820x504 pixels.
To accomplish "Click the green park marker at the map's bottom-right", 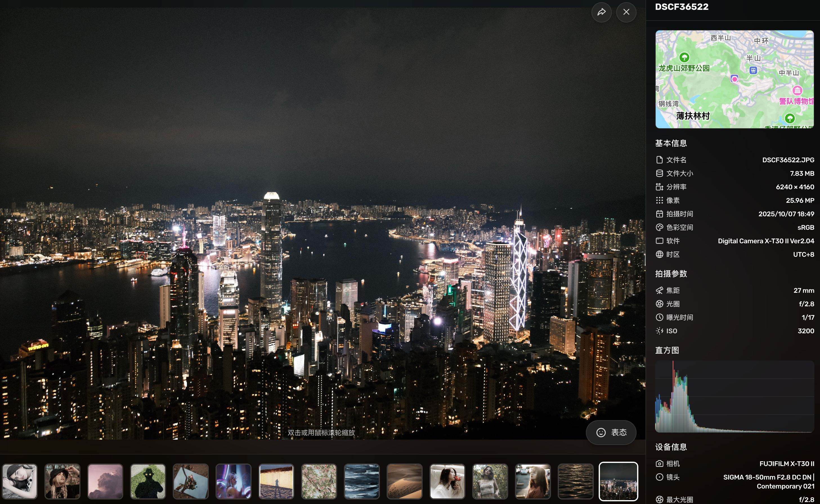I will [790, 118].
